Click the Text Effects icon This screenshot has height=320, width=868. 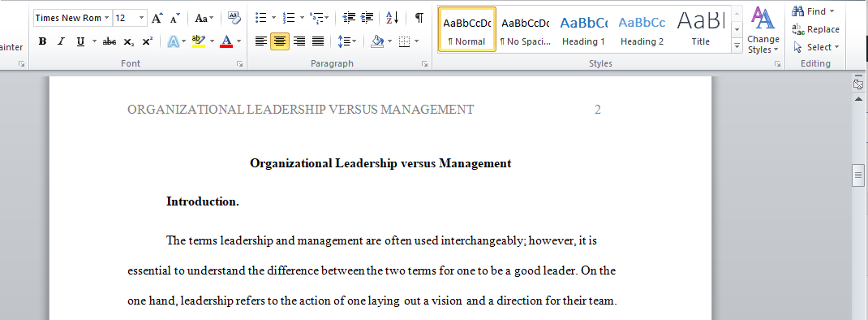point(173,41)
